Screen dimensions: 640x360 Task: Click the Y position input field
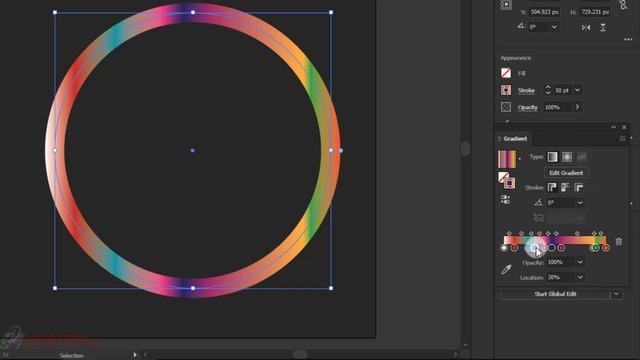[544, 12]
